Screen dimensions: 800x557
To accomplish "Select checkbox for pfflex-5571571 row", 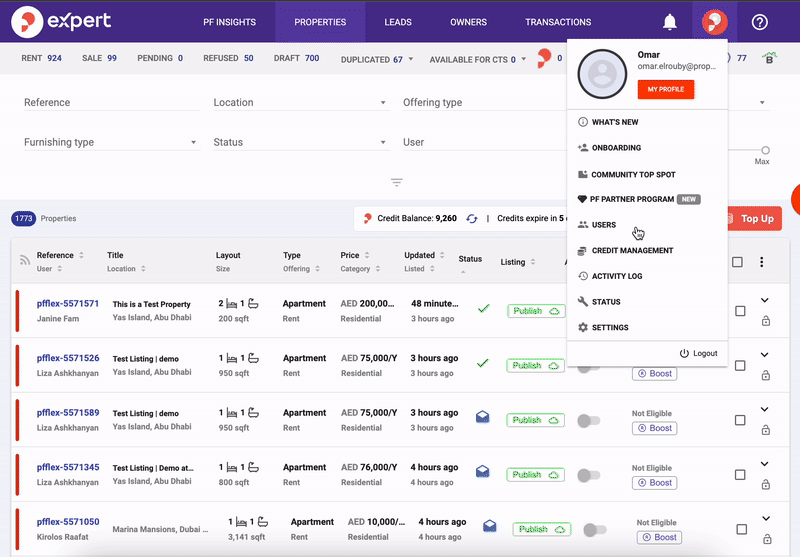I will coord(740,311).
